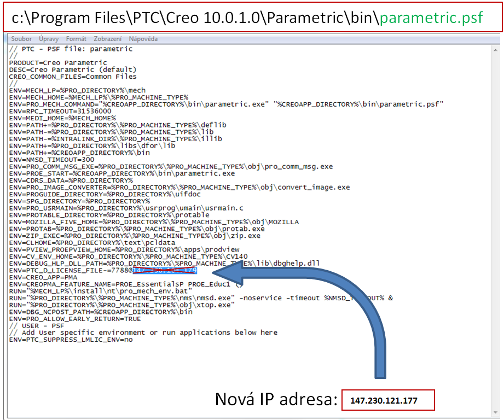
Task: Click the PATH line ending in illib
Action: [x=115, y=139]
